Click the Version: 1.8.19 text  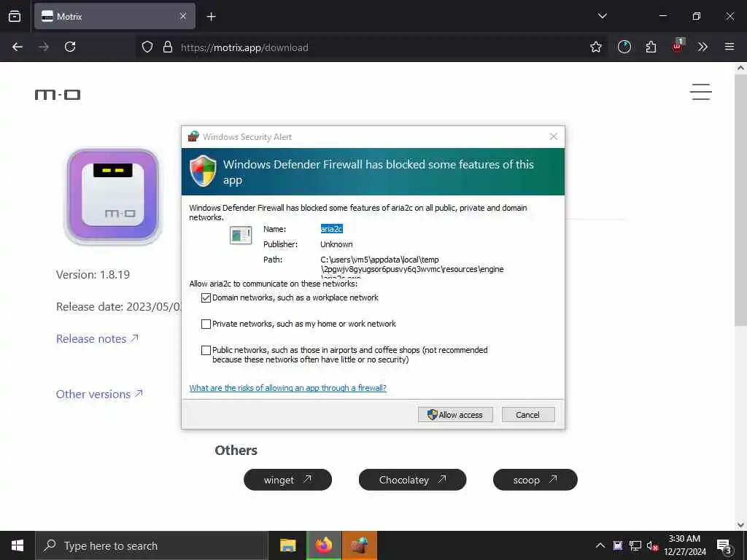[x=93, y=275]
